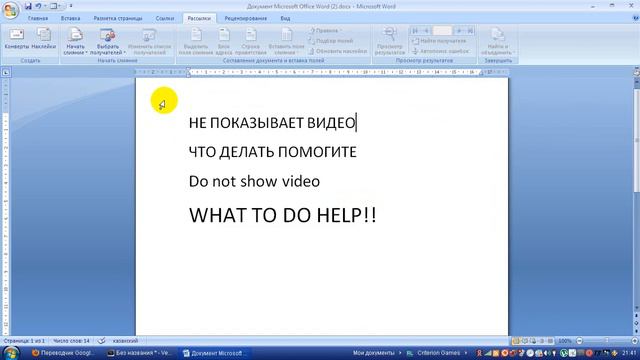Go to previous mail merge record

(426, 31)
